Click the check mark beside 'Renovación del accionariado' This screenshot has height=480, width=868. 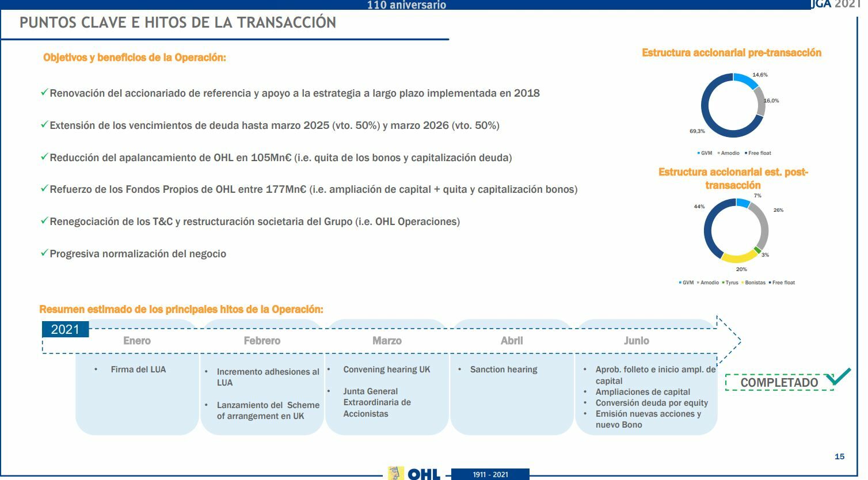44,92
